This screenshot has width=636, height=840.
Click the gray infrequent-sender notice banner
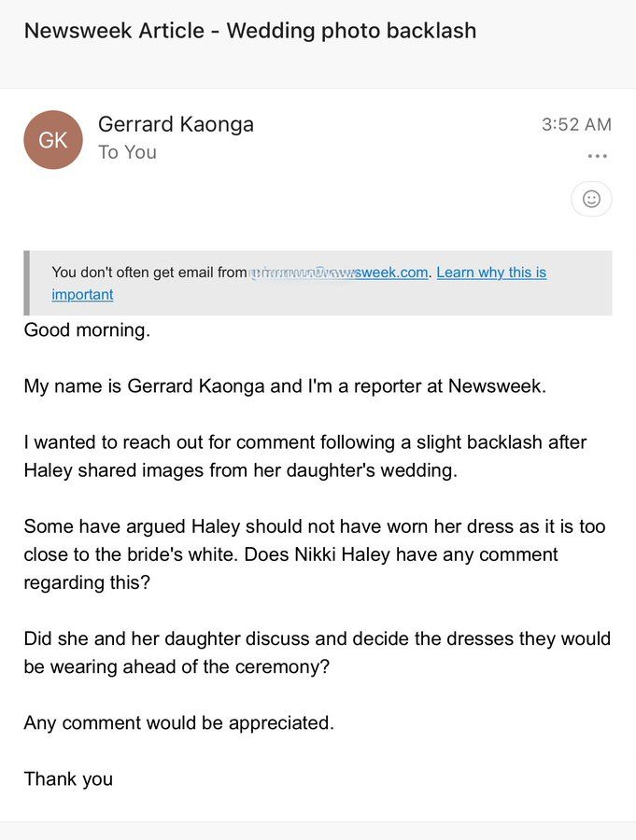pyautogui.click(x=318, y=283)
